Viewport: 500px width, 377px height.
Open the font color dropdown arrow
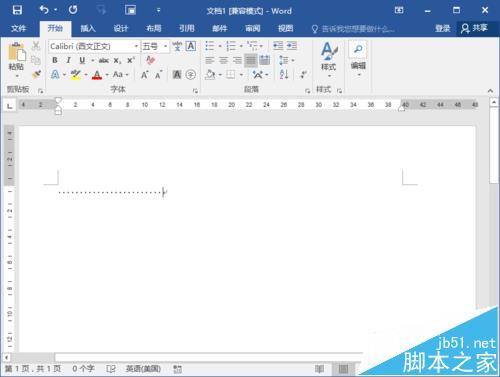click(x=107, y=75)
